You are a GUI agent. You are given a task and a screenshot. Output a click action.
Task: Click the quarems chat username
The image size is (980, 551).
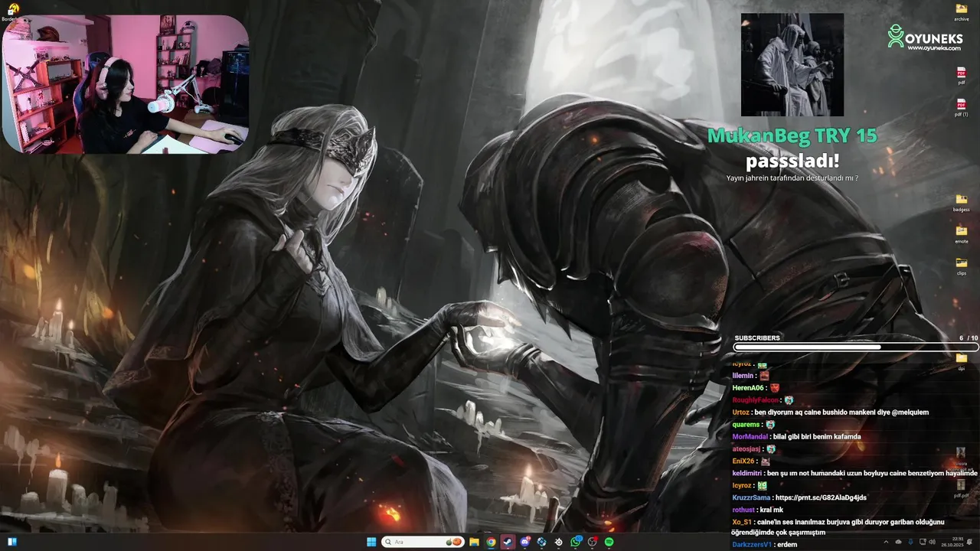[746, 424]
